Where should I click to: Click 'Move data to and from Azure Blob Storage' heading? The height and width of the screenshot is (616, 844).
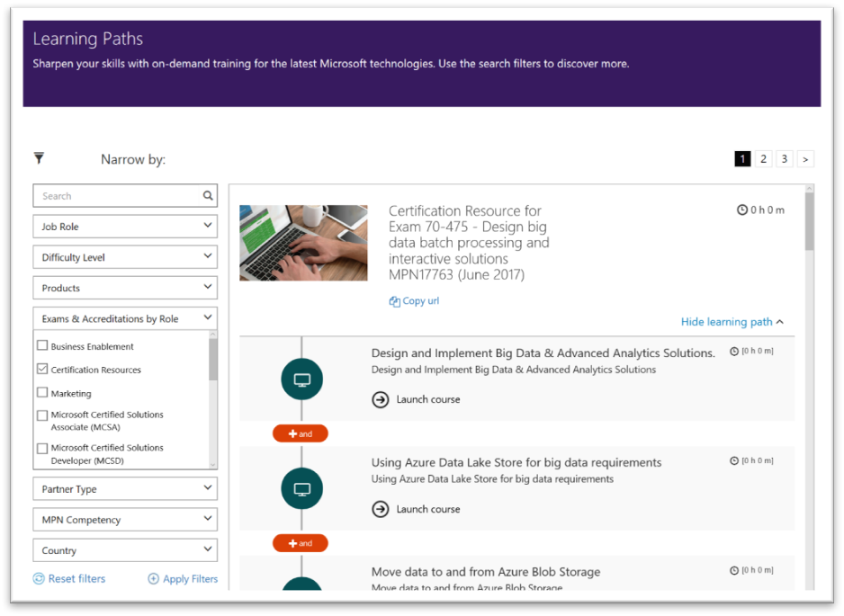click(486, 572)
